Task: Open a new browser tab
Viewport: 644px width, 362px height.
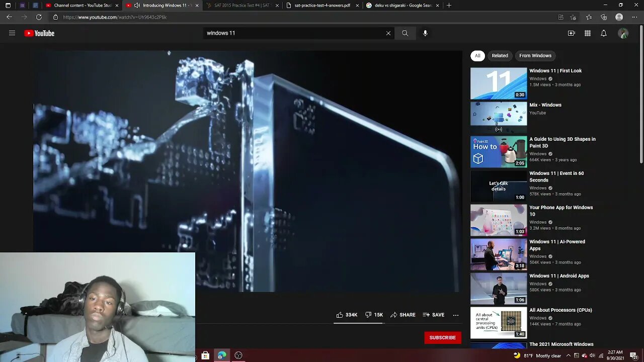Action: tap(449, 6)
